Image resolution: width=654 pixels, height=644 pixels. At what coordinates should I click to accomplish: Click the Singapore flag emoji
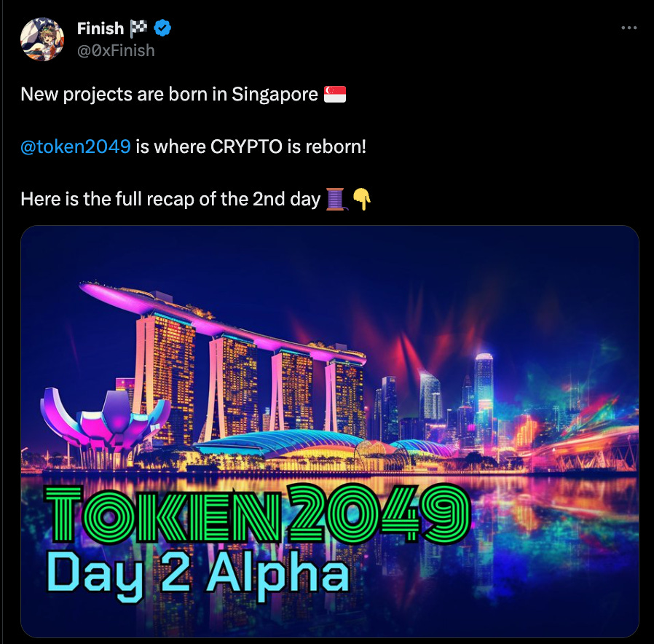[x=335, y=94]
